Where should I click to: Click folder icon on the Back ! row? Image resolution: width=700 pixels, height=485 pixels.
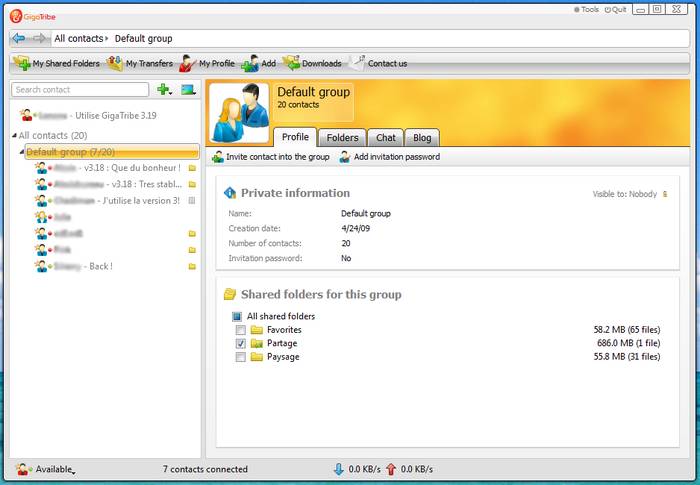click(x=192, y=267)
